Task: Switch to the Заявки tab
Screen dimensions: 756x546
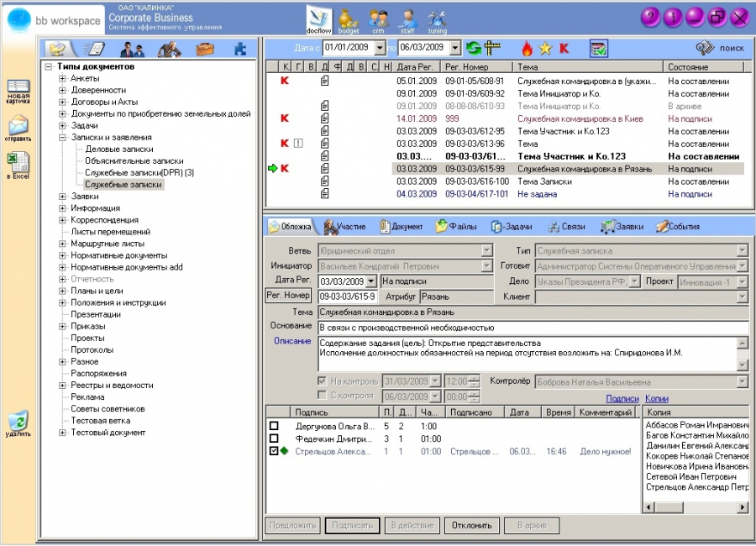Action: (622, 226)
